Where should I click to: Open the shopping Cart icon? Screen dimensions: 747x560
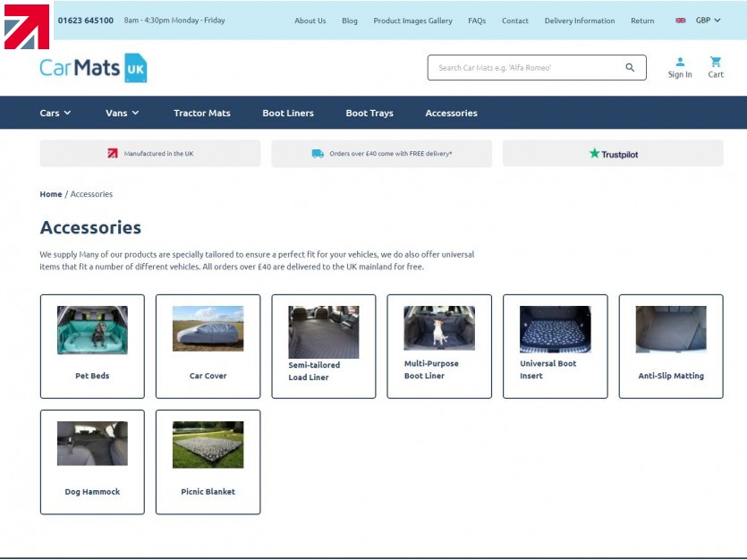(716, 63)
